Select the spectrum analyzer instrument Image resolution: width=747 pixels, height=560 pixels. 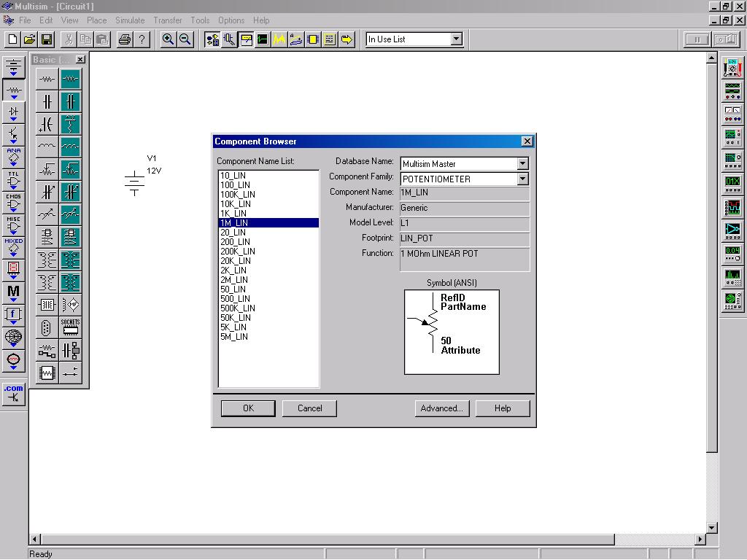(x=732, y=277)
